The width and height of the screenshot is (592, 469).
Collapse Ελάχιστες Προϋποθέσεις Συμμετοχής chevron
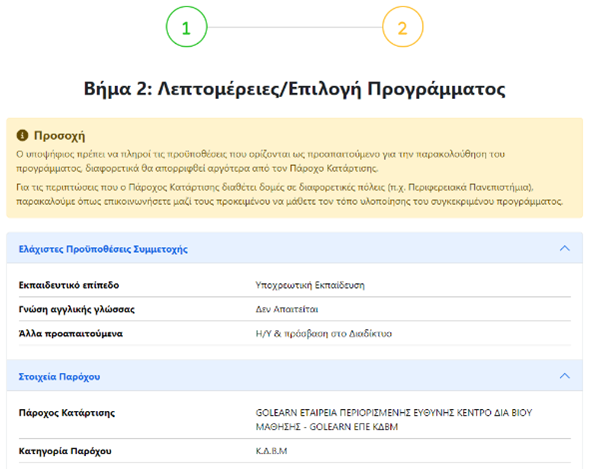pos(564,248)
